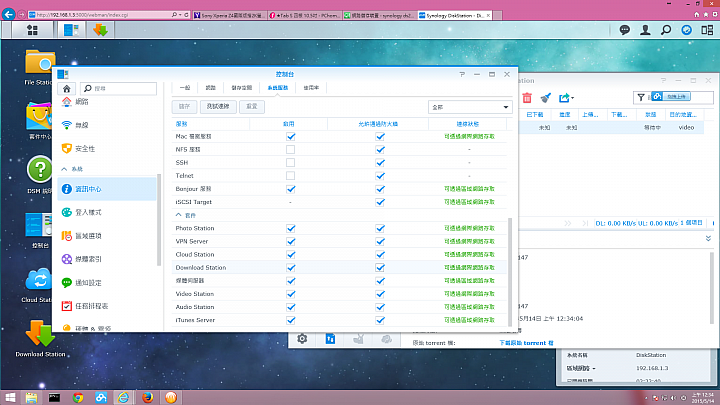The image size is (720, 405).
Task: Clear finished tasks with broom icon in Download Station
Action: (546, 97)
